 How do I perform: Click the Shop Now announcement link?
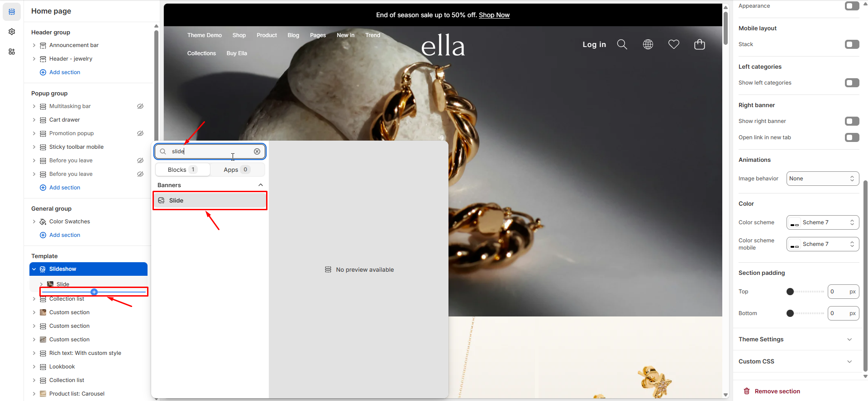coord(494,15)
